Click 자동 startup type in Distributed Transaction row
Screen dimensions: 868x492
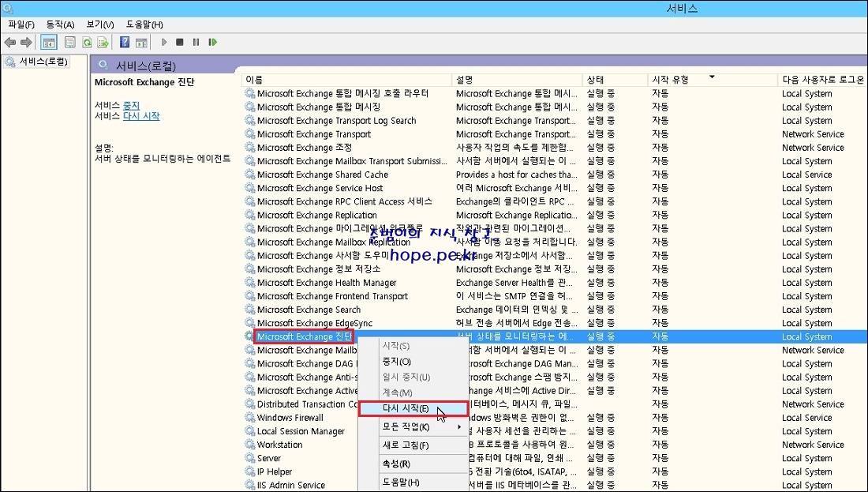pos(660,404)
